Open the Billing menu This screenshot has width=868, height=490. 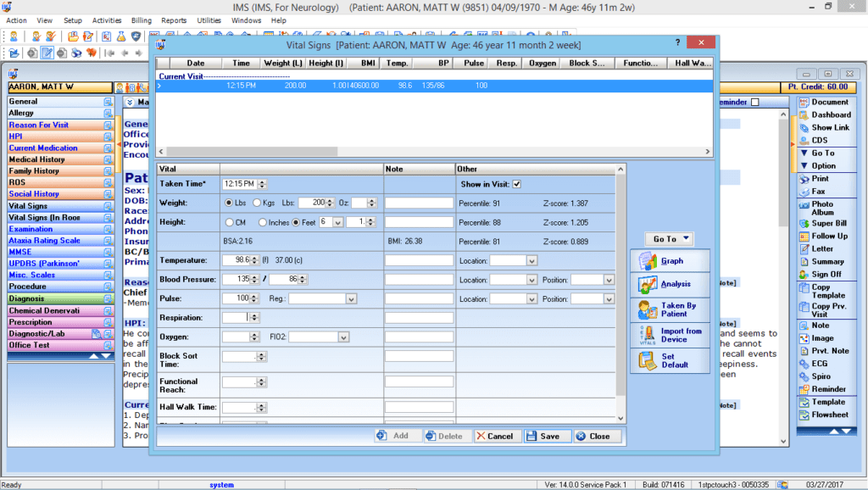click(x=142, y=19)
